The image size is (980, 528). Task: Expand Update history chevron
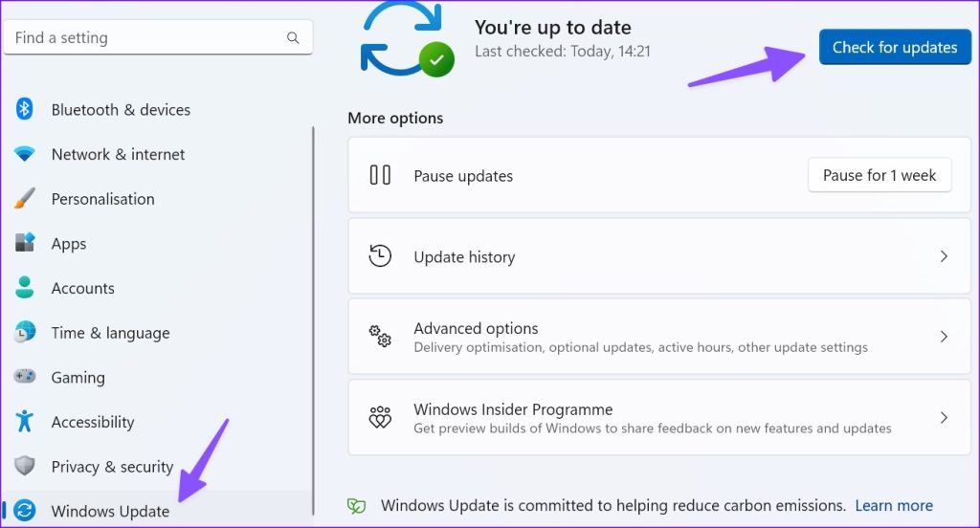(x=944, y=256)
